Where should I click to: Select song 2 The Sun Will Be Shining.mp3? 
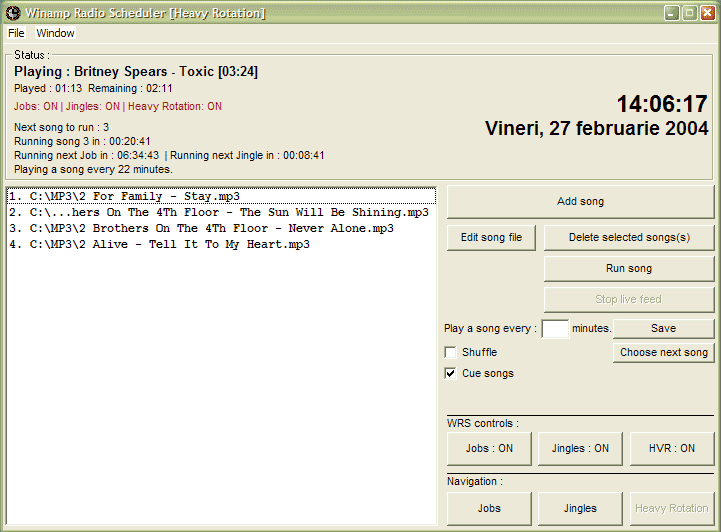point(221,212)
